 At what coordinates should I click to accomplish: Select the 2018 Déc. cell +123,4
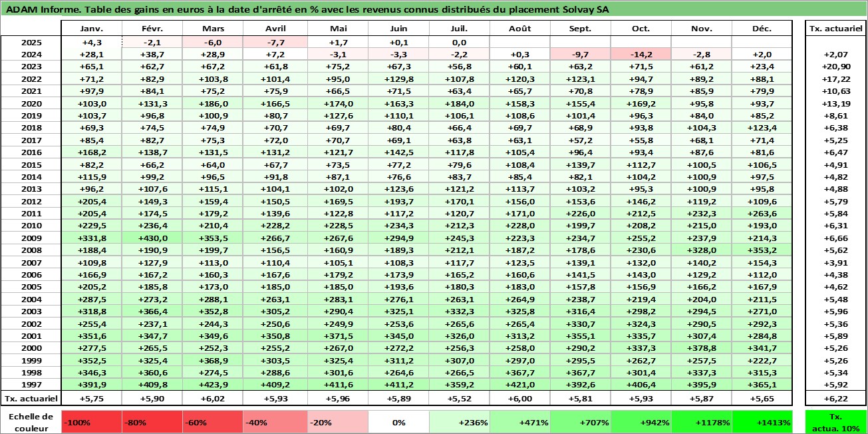(x=762, y=128)
